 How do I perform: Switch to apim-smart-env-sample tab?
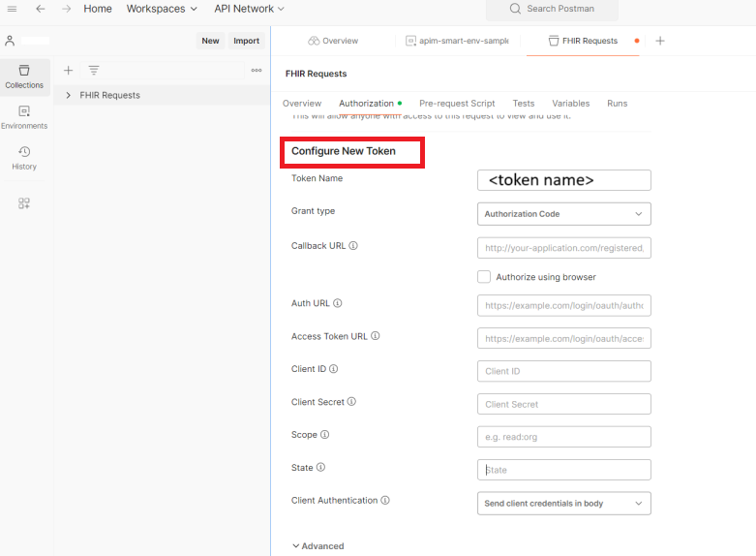point(457,41)
